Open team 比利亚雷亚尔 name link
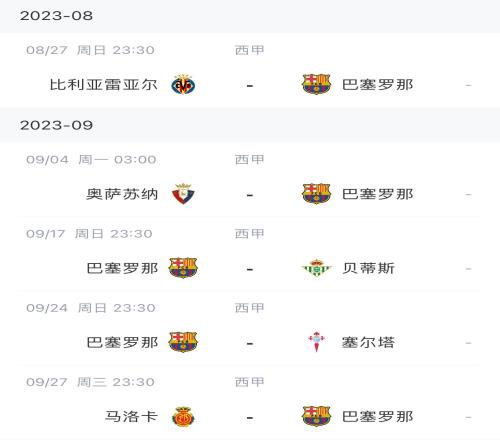The height and width of the screenshot is (440, 500). coord(103,85)
